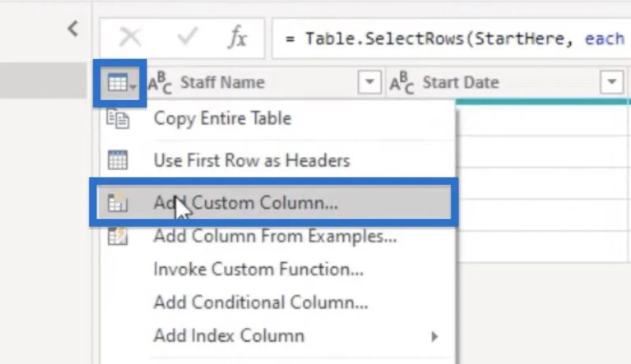Click the Start Date ABC data type icon
The width and height of the screenshot is (631, 364).
point(401,83)
